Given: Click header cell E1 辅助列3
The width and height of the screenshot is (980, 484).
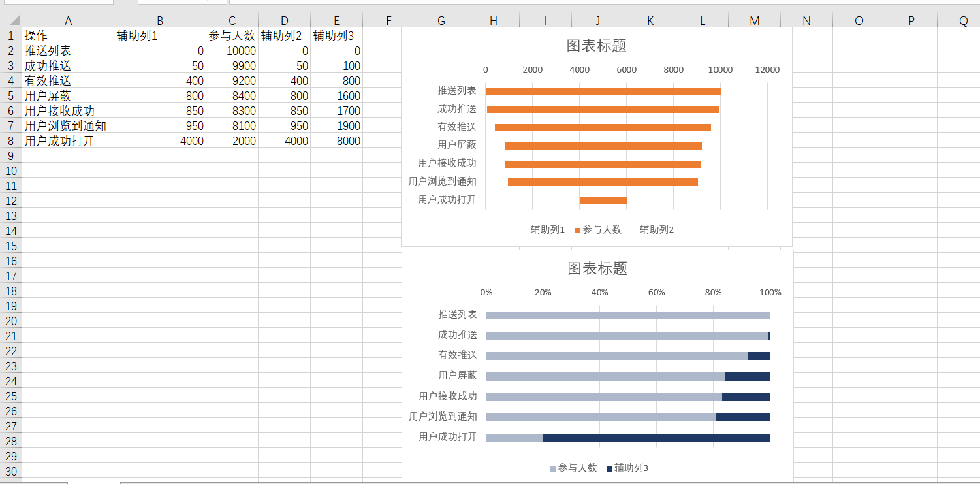Looking at the screenshot, I should pos(336,35).
